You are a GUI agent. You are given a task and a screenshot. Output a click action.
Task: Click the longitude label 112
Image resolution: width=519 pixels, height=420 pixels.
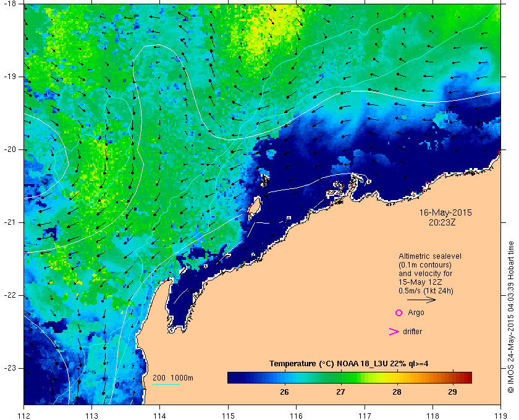[24, 415]
